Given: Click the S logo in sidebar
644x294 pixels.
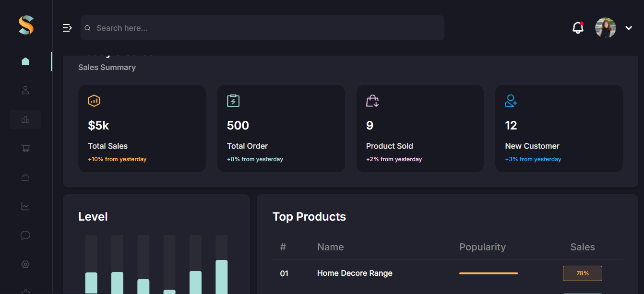Looking at the screenshot, I should coord(26,25).
